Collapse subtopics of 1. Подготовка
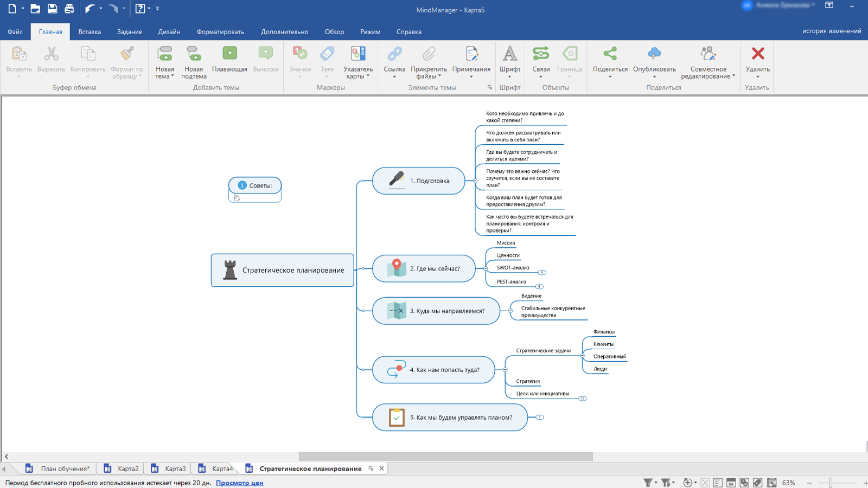The height and width of the screenshot is (488, 868). pyautogui.click(x=475, y=181)
